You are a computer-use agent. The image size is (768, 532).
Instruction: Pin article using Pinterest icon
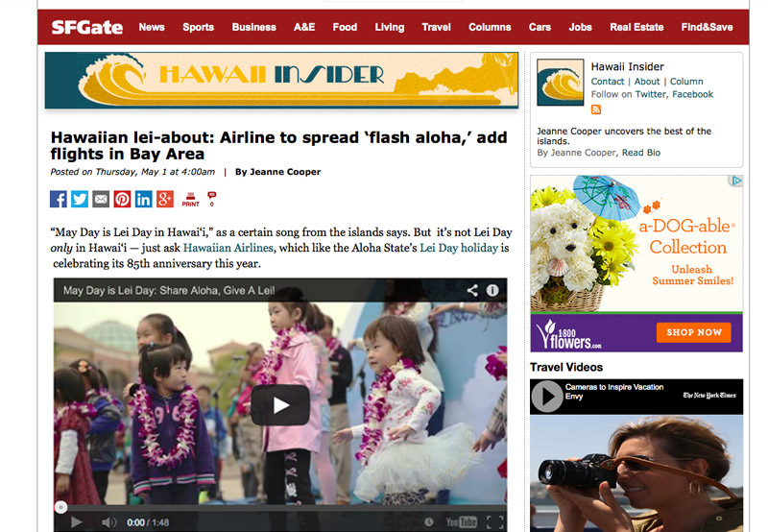pos(123,199)
